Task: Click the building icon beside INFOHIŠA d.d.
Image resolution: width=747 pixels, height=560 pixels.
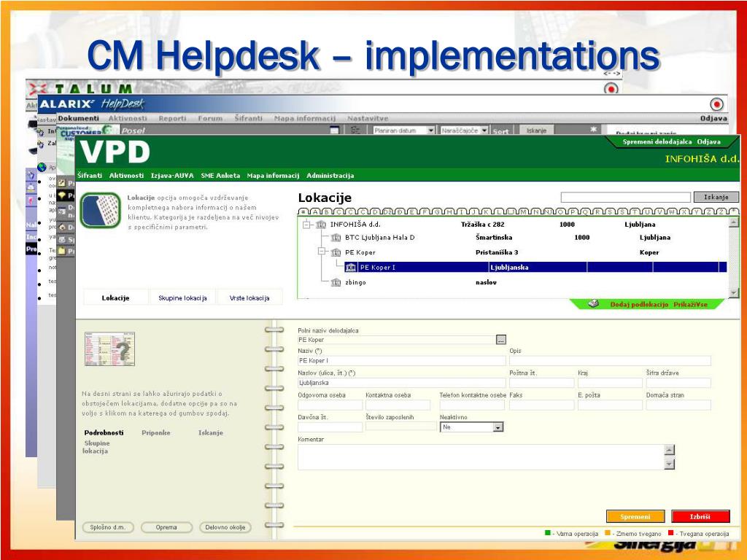Action: coord(321,225)
